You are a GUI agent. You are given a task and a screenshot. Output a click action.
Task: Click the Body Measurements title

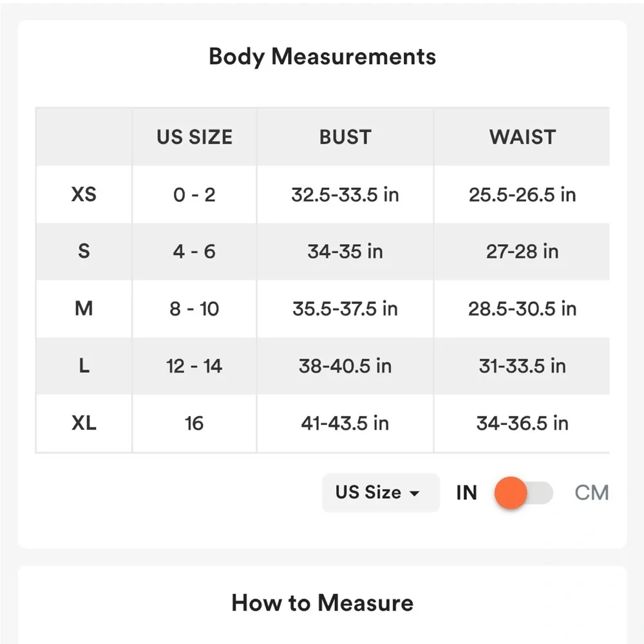322,57
